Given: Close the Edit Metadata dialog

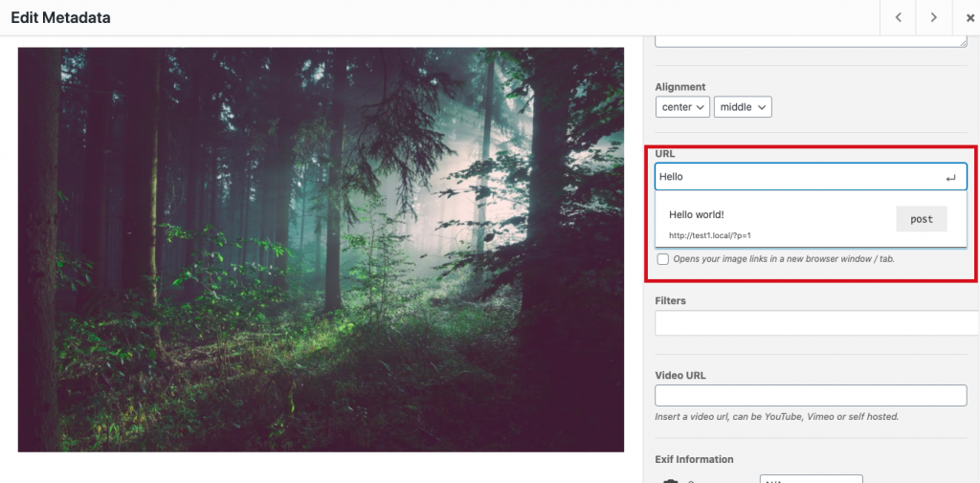Looking at the screenshot, I should pos(969,17).
